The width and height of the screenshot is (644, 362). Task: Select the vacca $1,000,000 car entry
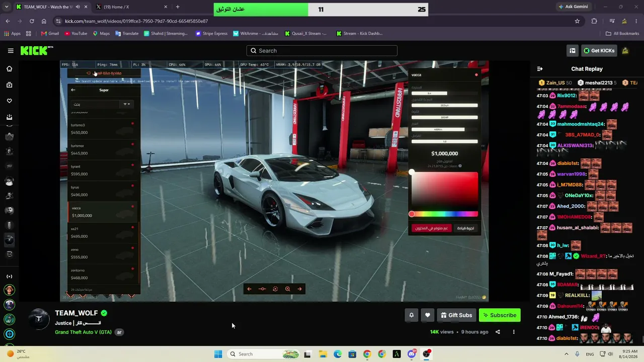tap(103, 212)
